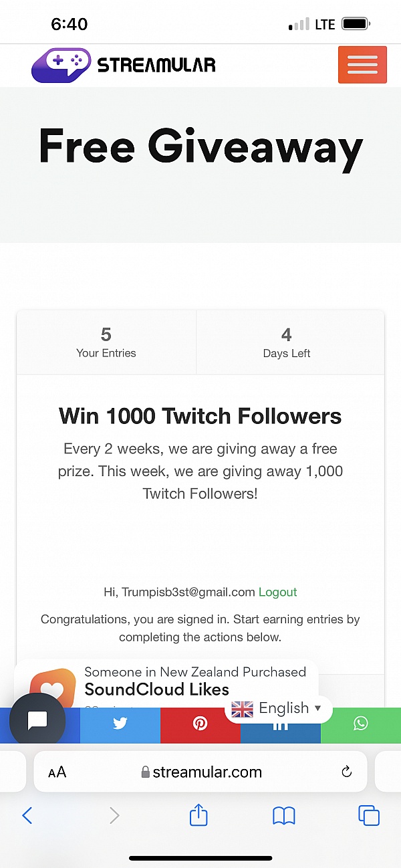Open the SoundCloud Likes purchase notification

coord(194,682)
